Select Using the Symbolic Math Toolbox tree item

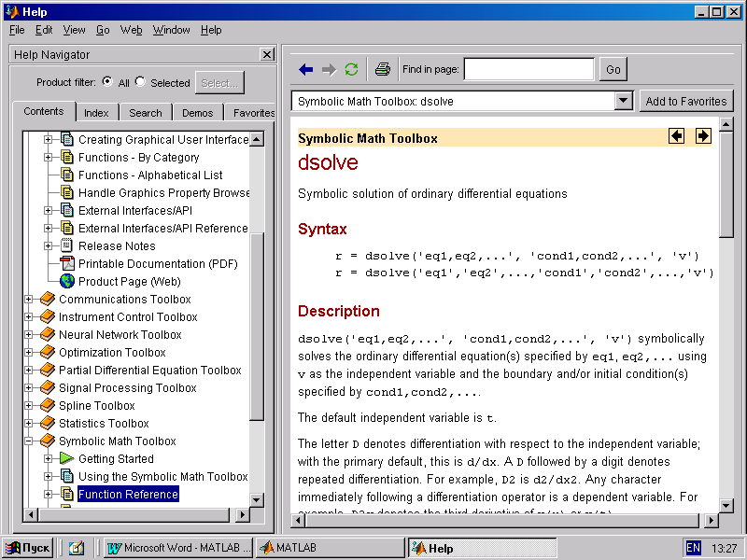point(162,476)
